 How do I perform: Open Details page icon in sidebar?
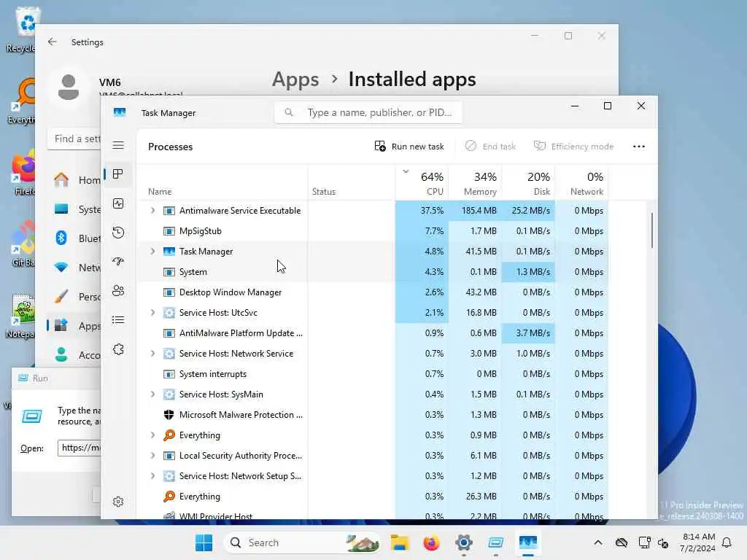click(x=118, y=319)
